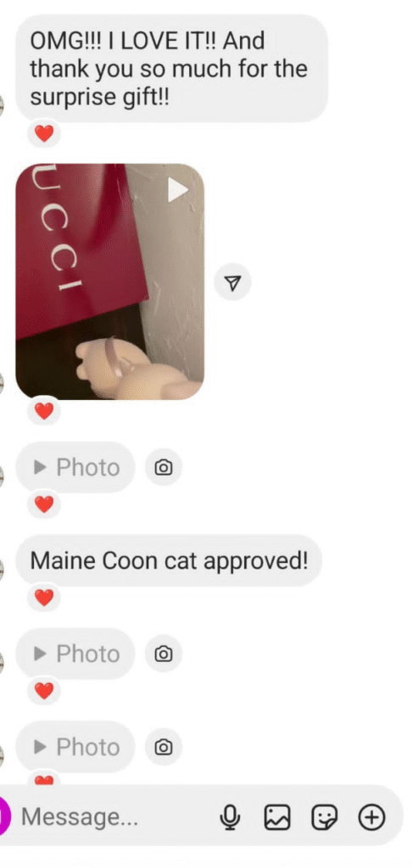Select the "OMG!!! I LOVE IT!!" message bubble
This screenshot has width=413, height=868.
171,69
